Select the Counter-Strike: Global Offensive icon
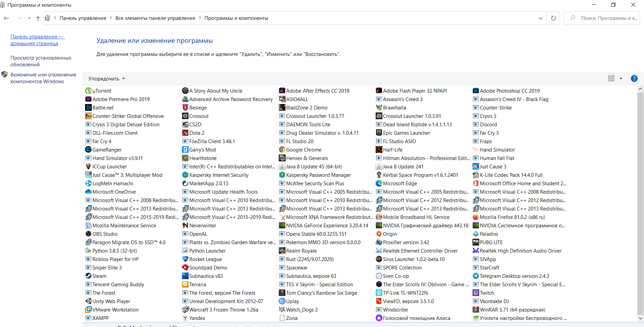This screenshot has width=644, height=327. pos(88,116)
